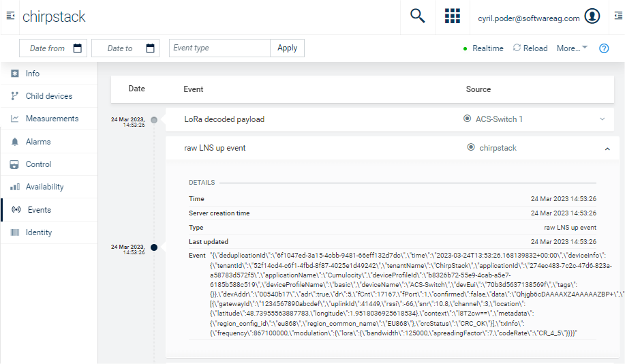Open the Date from calendar picker icon
Viewport: 625px width, 364px height.
[x=78, y=48]
